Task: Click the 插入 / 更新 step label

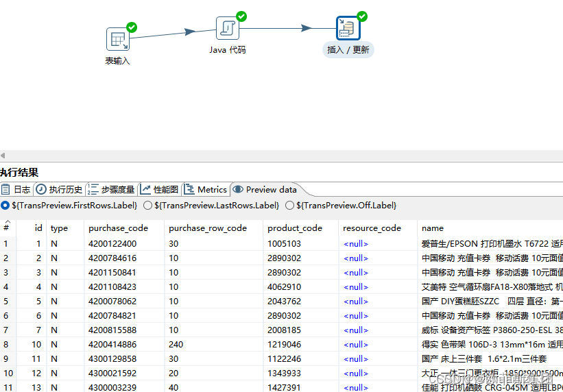Action: (x=348, y=49)
